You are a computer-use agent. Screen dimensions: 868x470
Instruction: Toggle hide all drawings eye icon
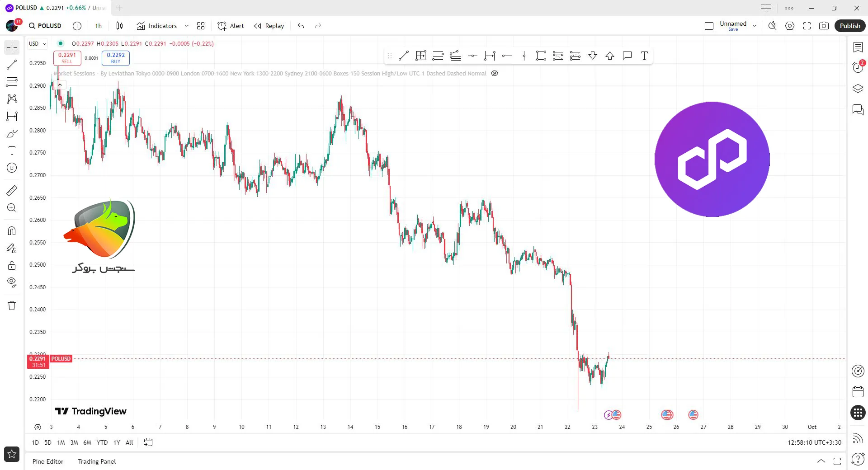[x=12, y=282]
